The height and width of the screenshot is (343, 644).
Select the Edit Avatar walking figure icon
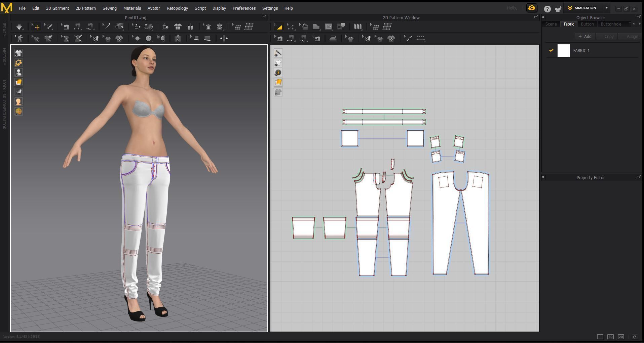coord(19,39)
